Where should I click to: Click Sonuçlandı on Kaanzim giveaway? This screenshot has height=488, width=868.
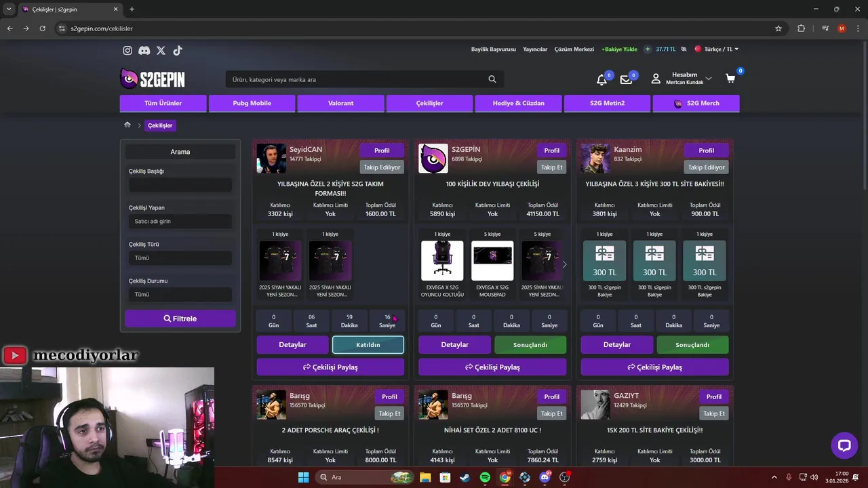tap(692, 345)
